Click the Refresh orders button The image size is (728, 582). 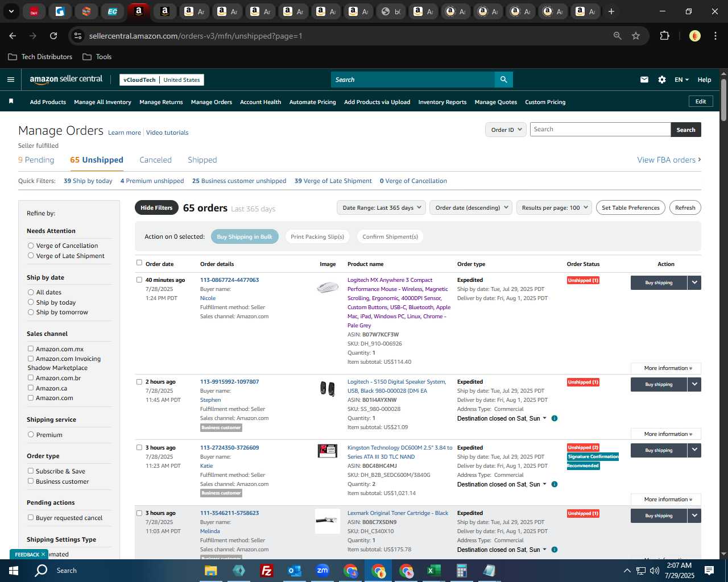point(685,207)
